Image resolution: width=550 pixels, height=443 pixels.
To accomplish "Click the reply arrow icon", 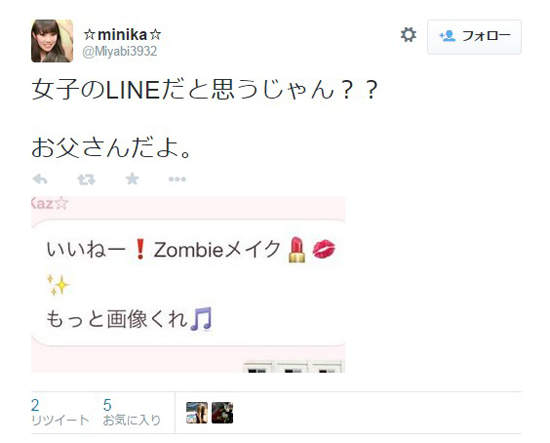I will (40, 180).
